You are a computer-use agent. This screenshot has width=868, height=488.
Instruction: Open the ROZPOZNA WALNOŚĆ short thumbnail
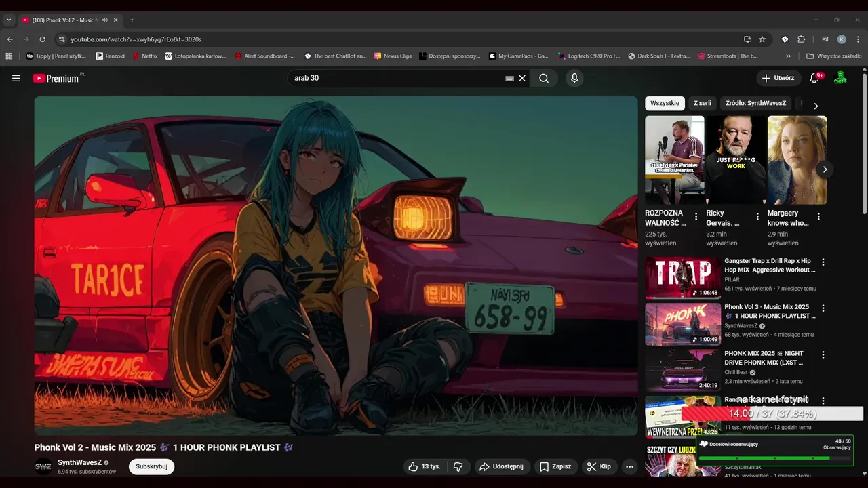(674, 160)
